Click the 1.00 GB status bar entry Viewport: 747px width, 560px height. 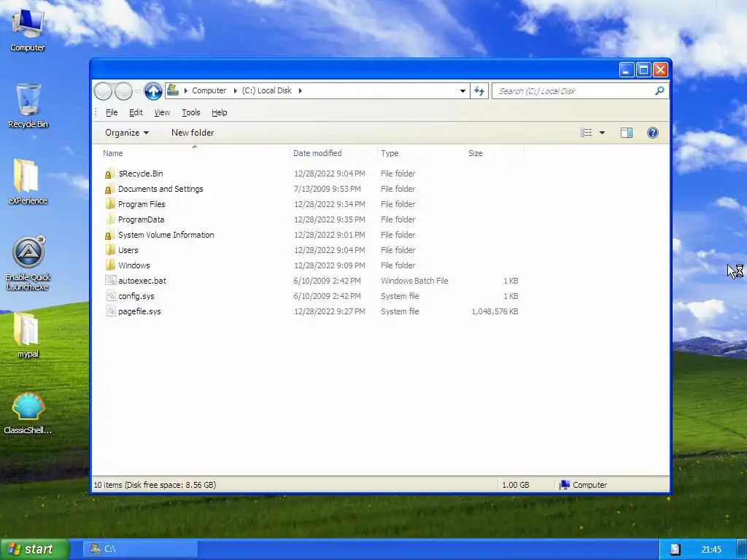coord(516,485)
